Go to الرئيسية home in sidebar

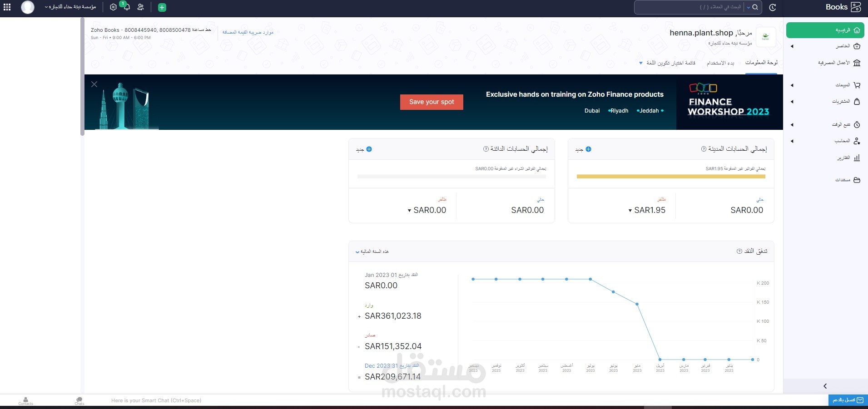point(825,30)
